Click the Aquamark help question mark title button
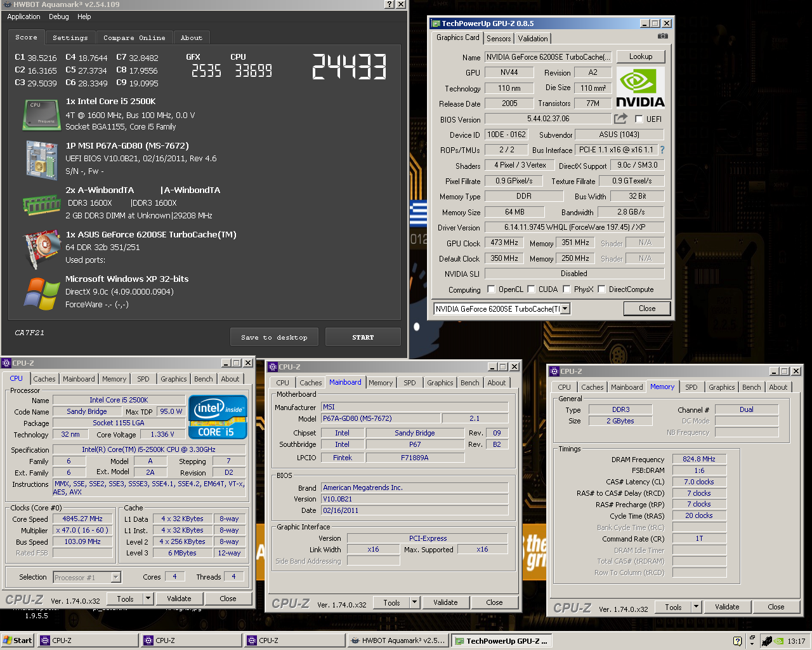The height and width of the screenshot is (650, 812). coord(390,4)
